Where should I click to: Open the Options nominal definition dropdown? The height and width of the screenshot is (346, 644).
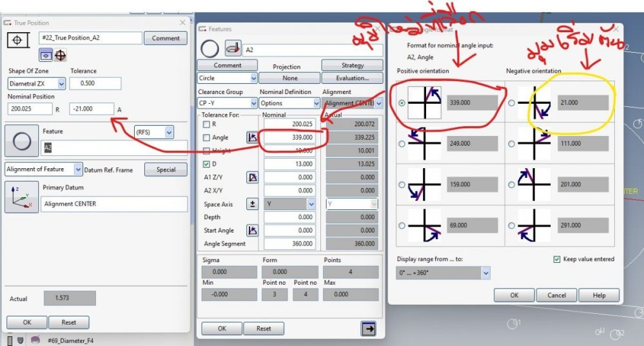tap(317, 103)
